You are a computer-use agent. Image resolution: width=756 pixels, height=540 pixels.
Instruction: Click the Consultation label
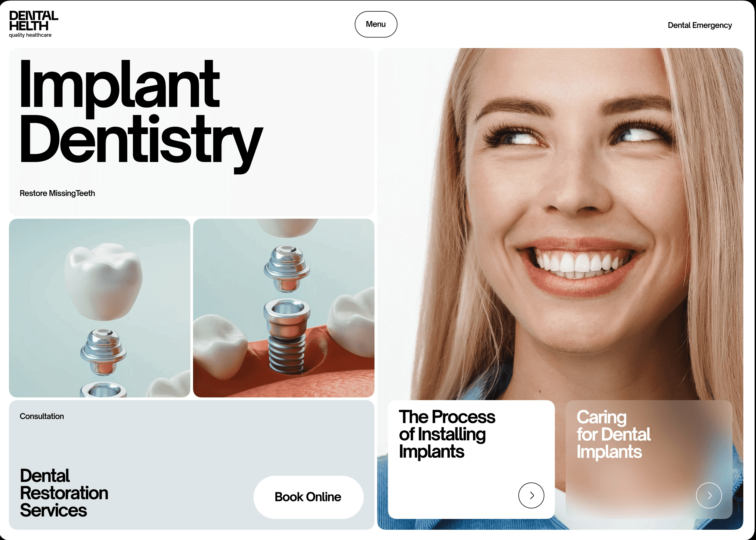pyautogui.click(x=42, y=416)
